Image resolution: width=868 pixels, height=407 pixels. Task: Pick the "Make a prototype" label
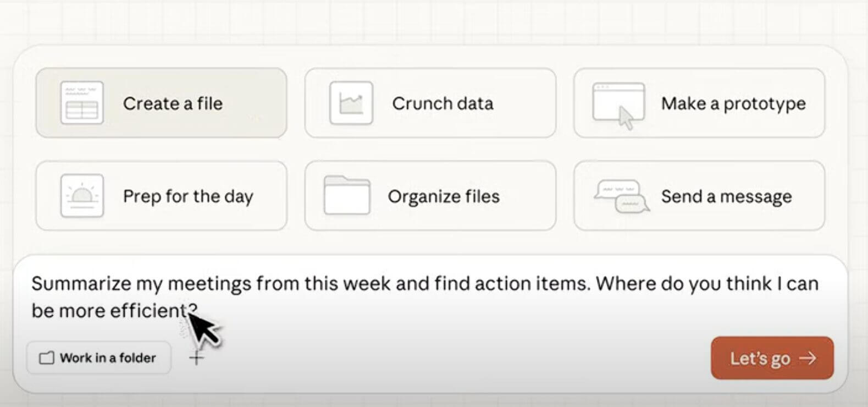click(733, 103)
